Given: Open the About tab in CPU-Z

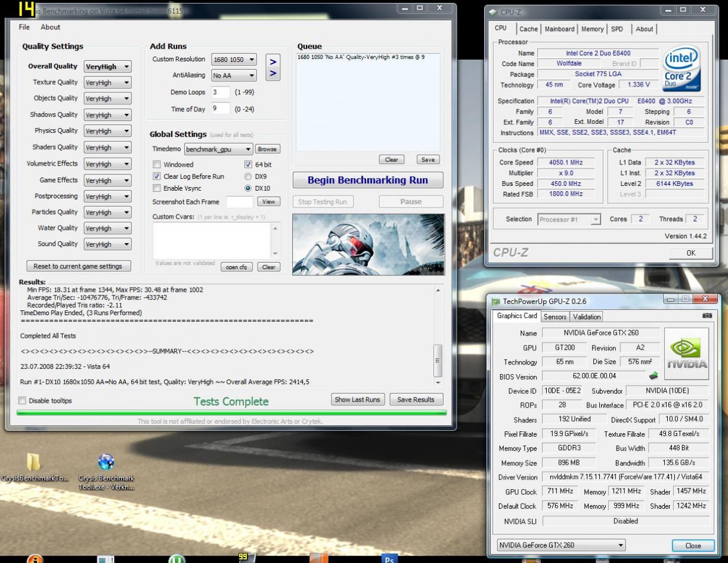Looking at the screenshot, I should (644, 29).
